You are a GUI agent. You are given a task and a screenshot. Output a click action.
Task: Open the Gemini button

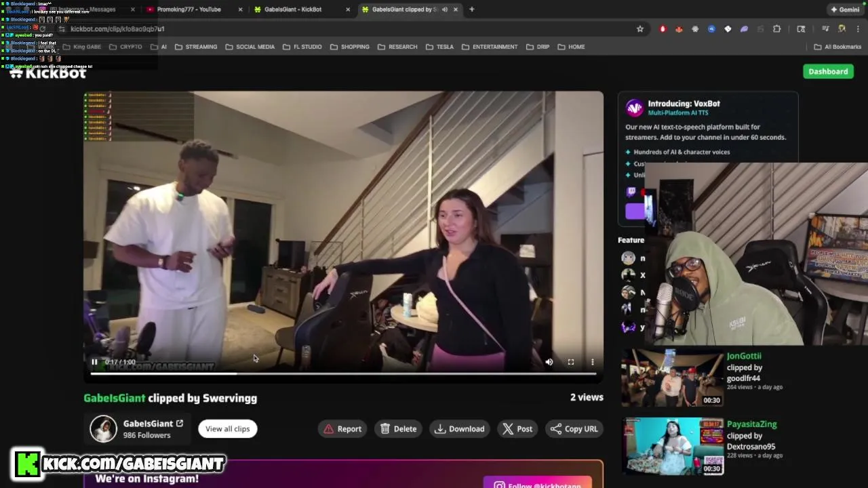tap(845, 9)
